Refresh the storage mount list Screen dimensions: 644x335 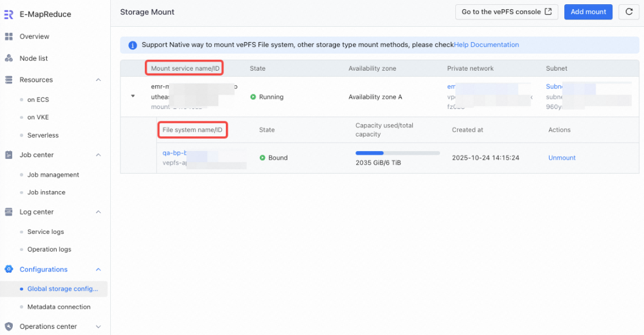629,12
